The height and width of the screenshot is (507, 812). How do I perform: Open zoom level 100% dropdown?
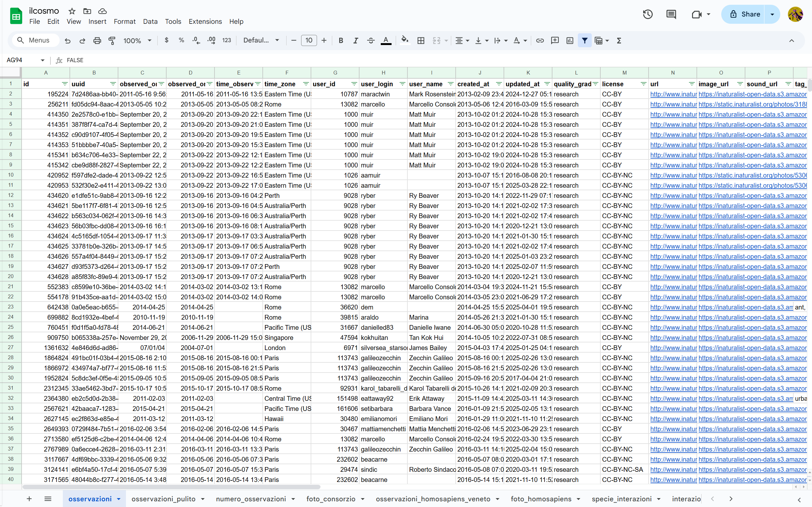coord(137,41)
